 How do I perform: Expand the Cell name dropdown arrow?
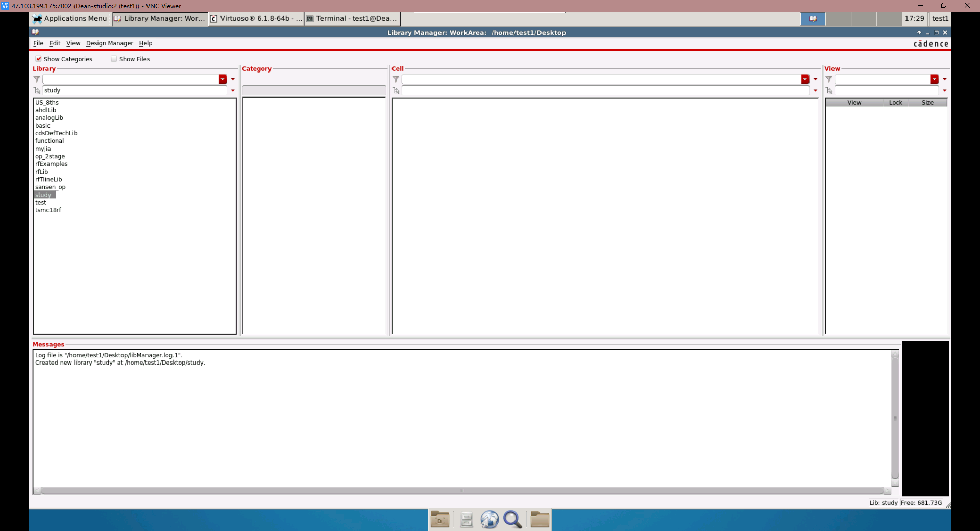coord(815,91)
